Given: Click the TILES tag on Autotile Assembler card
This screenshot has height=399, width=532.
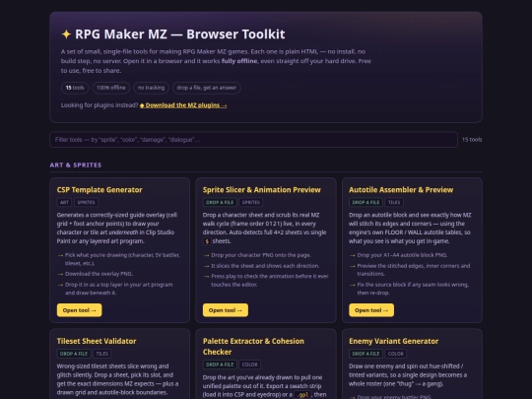Looking at the screenshot, I should coord(394,203).
